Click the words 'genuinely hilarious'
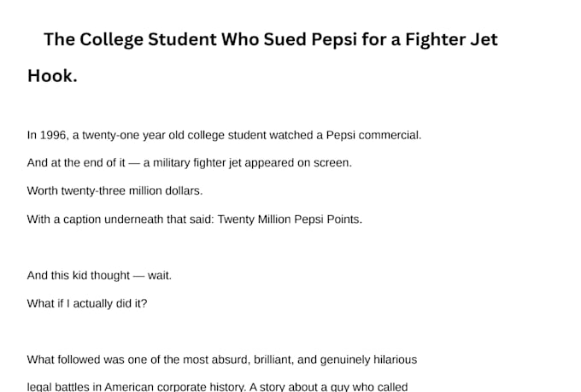Viewport: 581px width, 392px height. tap(368, 360)
